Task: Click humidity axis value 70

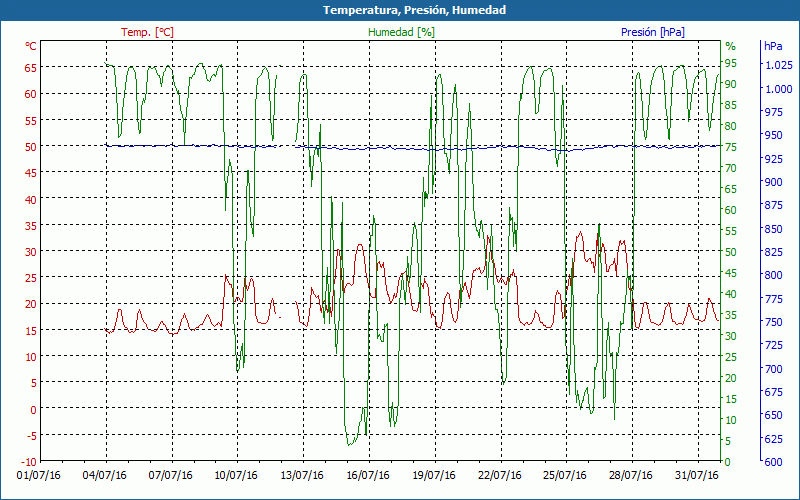Action: tap(731, 168)
